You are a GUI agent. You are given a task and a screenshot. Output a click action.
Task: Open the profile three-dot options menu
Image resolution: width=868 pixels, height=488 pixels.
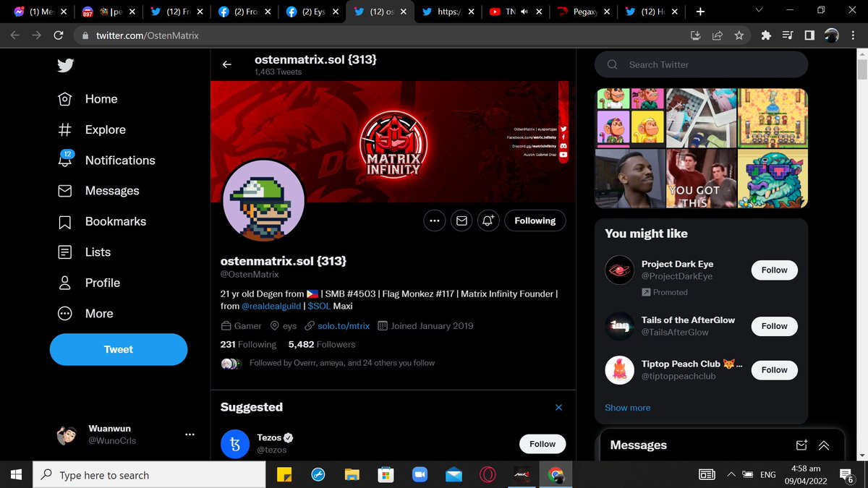point(434,221)
